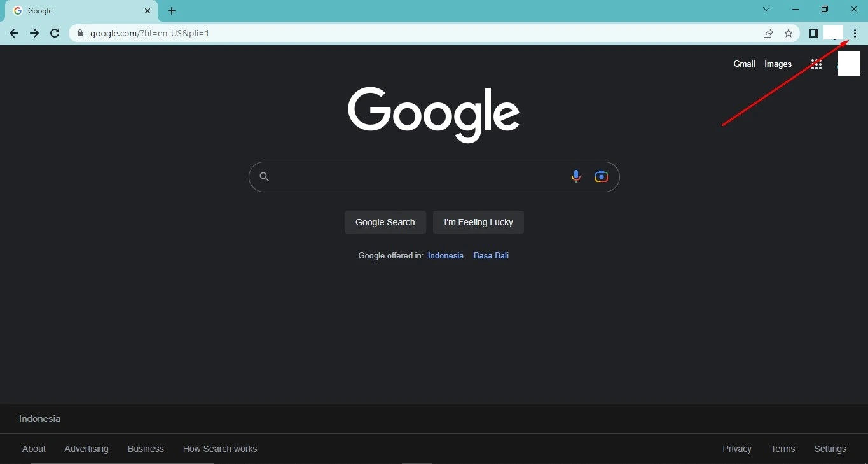Click the share page icon in address bar

[768, 33]
